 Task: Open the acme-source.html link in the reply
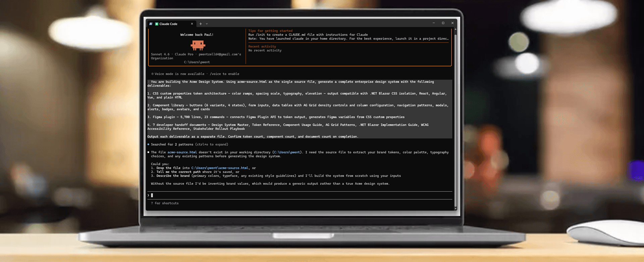click(x=182, y=152)
